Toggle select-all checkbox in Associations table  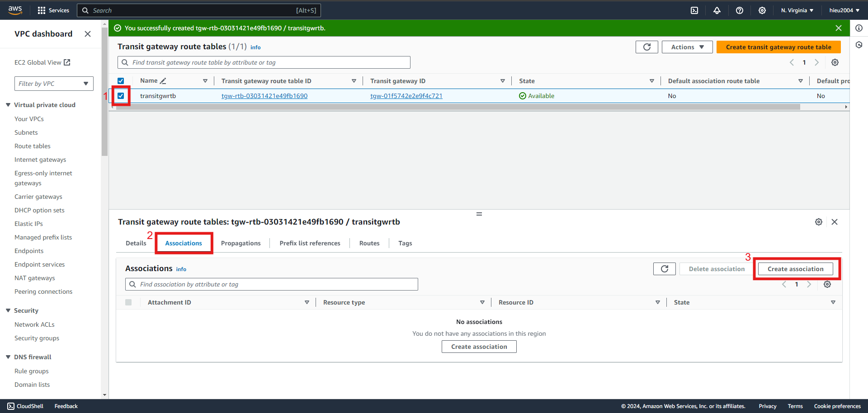[128, 302]
